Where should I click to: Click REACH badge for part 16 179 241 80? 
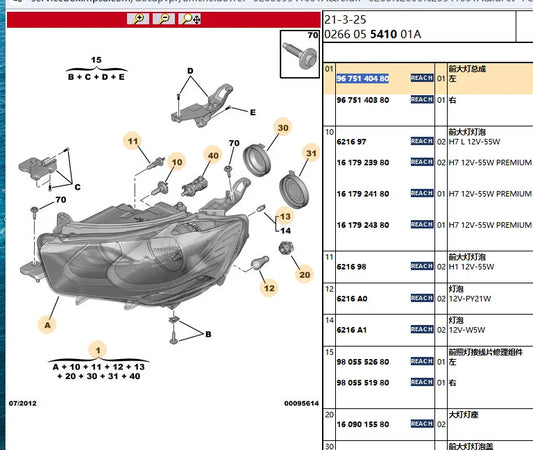click(x=422, y=193)
